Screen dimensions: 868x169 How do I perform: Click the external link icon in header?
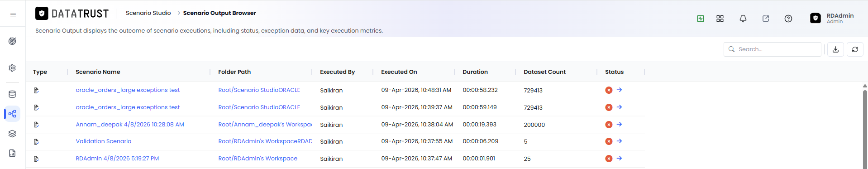pos(766,19)
